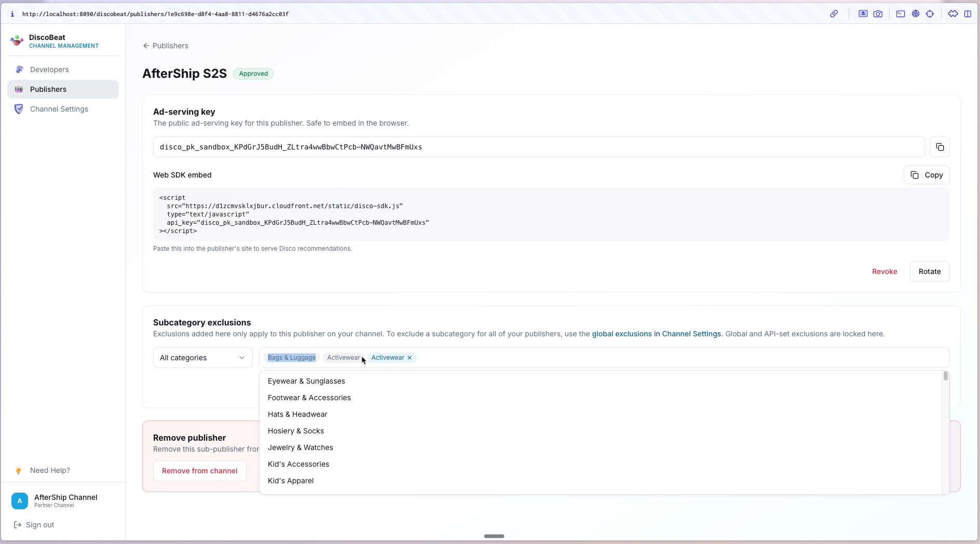Click the ad-serving key text field

pyautogui.click(x=539, y=147)
